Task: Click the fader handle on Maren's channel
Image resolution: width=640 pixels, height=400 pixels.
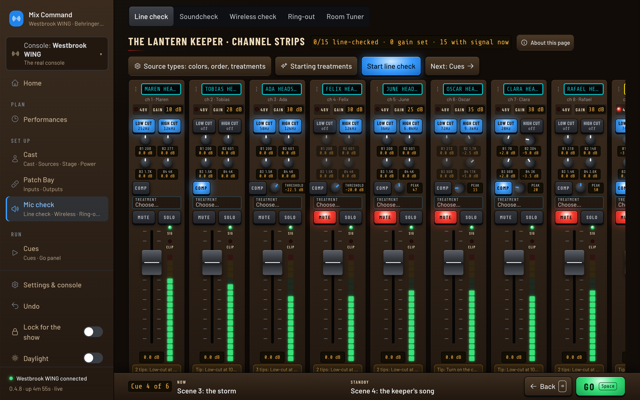Action: [151, 262]
